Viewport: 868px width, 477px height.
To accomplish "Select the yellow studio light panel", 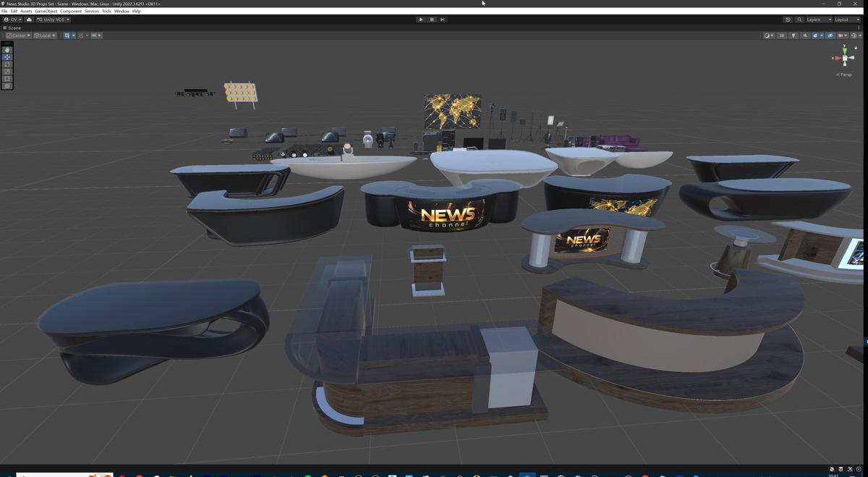I will (x=240, y=93).
